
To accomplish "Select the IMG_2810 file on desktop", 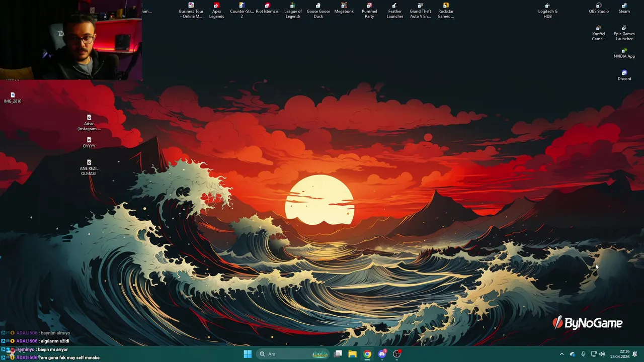I will 13,98.
